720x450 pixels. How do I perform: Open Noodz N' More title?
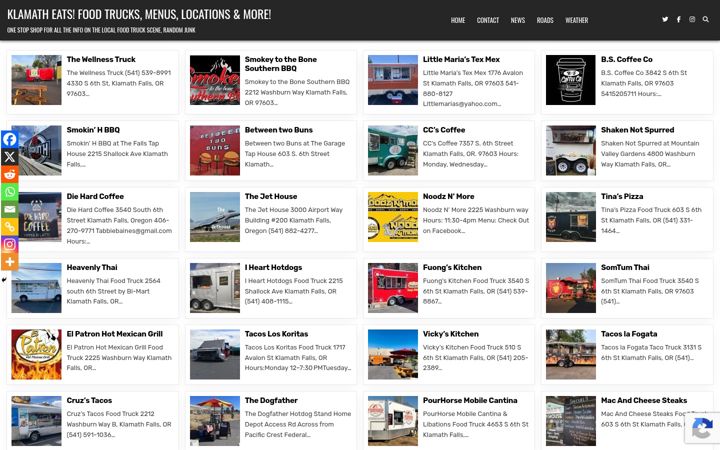pyautogui.click(x=448, y=197)
